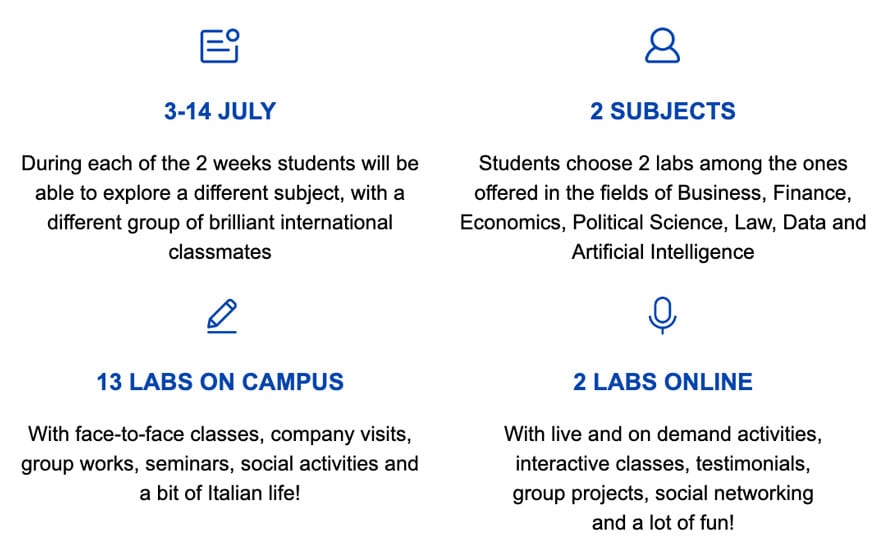Click the "interactive classes, testimonials," line
This screenshot has width=888, height=553.
click(x=662, y=464)
